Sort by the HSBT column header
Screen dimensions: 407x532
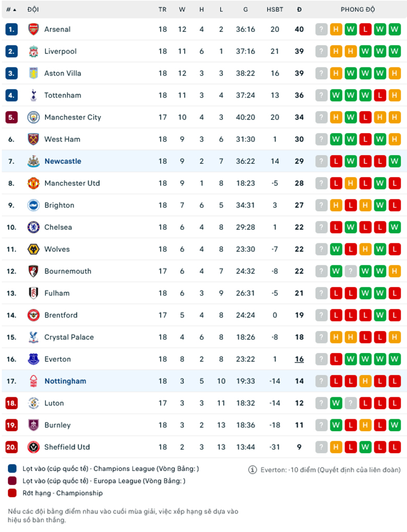[x=274, y=9]
